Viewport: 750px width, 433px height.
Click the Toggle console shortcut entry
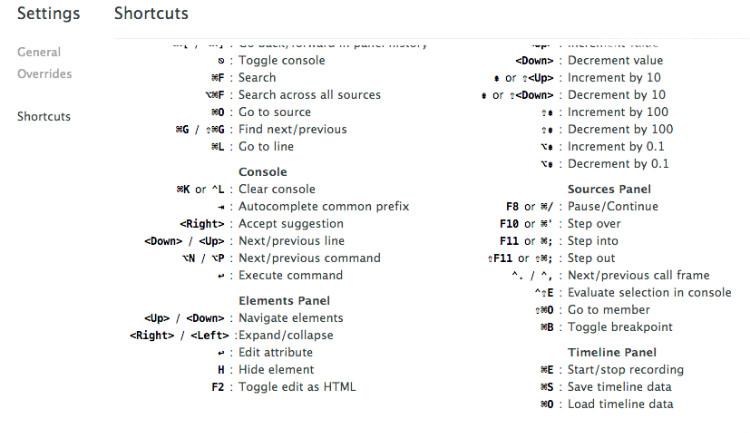point(276,61)
